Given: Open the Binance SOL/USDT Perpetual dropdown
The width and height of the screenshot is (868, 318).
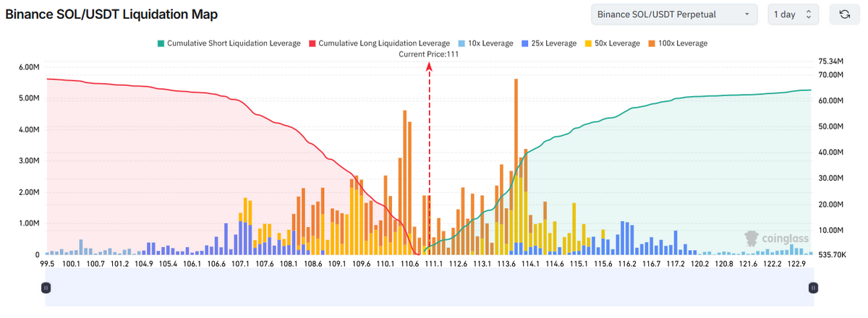Looking at the screenshot, I should (673, 14).
